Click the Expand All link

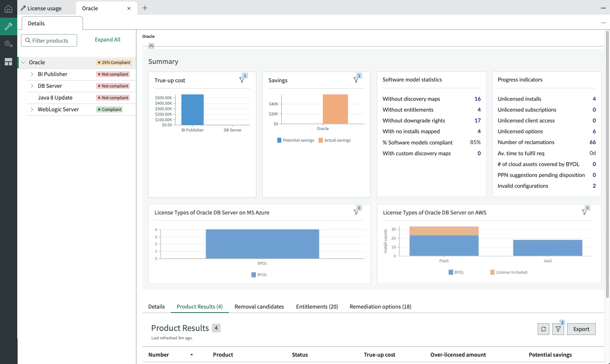[108, 40]
